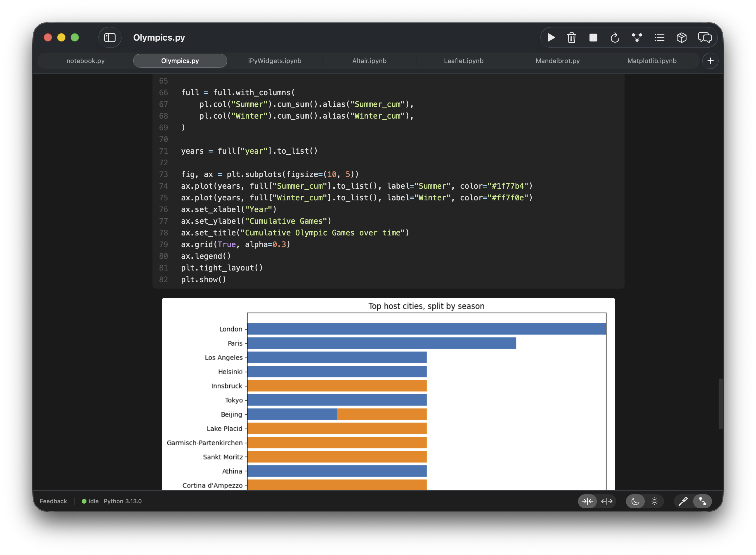Image resolution: width=756 pixels, height=555 pixels.
Task: Click the Sankt Moritz axis label
Action: [x=223, y=457]
